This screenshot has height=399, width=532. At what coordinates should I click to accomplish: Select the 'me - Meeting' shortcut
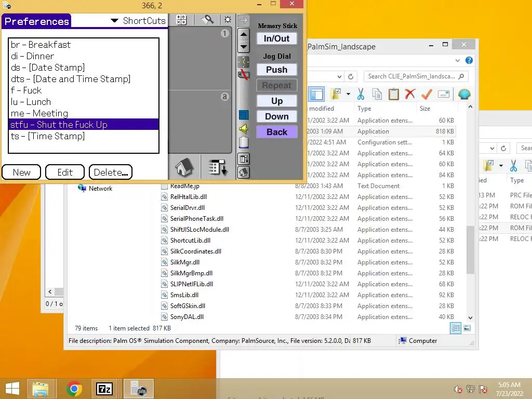(x=84, y=113)
